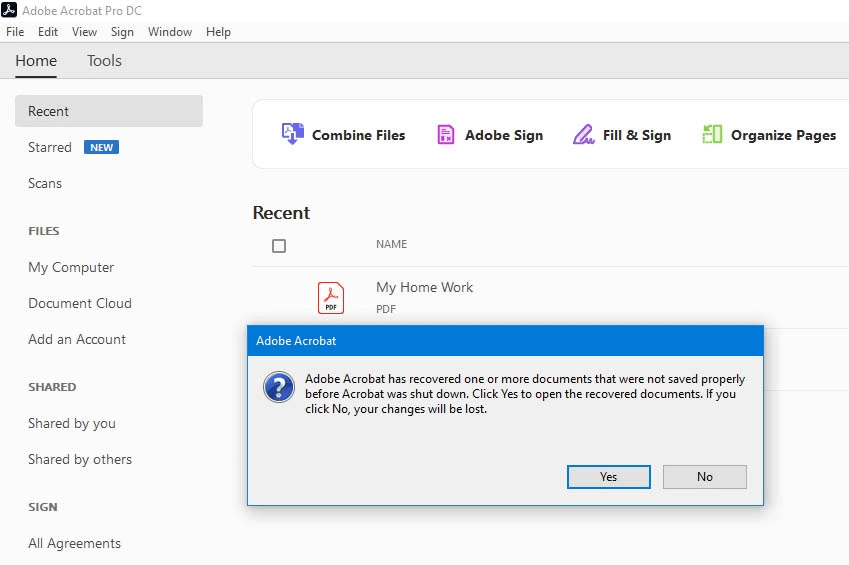Click the Recent heading above file list

tap(281, 213)
